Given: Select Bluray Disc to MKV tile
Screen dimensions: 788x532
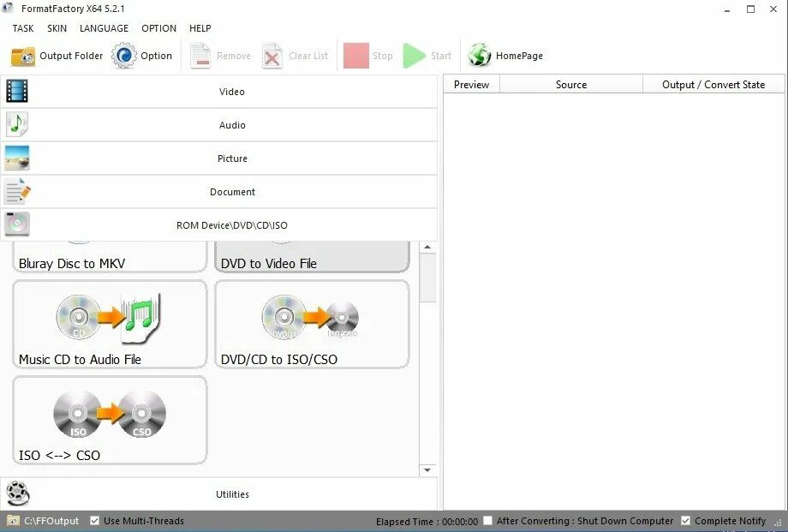Looking at the screenshot, I should pyautogui.click(x=110, y=257).
